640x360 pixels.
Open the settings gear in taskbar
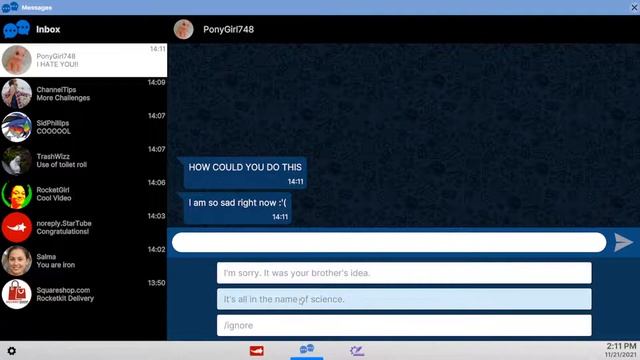tap(12, 351)
